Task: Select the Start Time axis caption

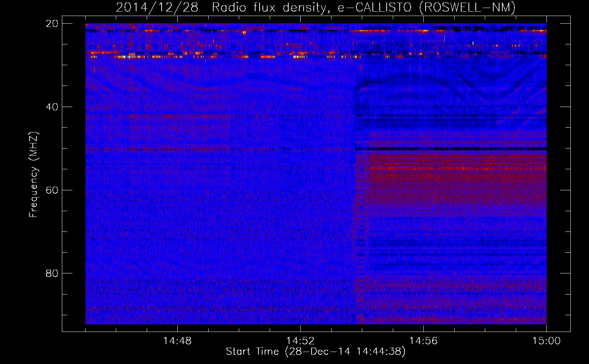Action: pos(316,352)
